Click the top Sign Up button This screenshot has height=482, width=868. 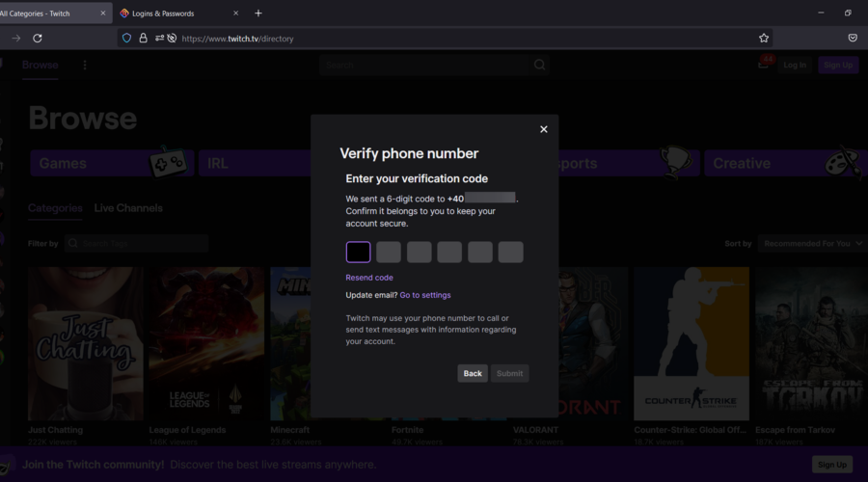(x=838, y=65)
